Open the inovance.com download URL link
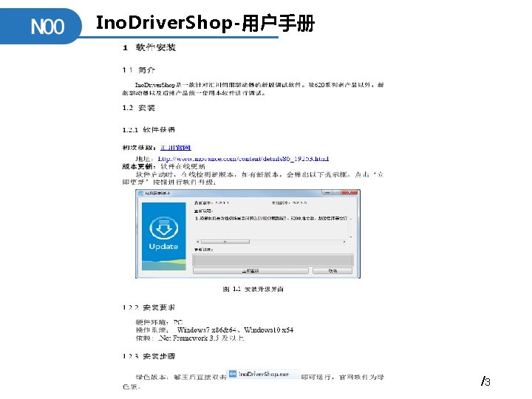Screen dimensions: 532x399 [243, 158]
